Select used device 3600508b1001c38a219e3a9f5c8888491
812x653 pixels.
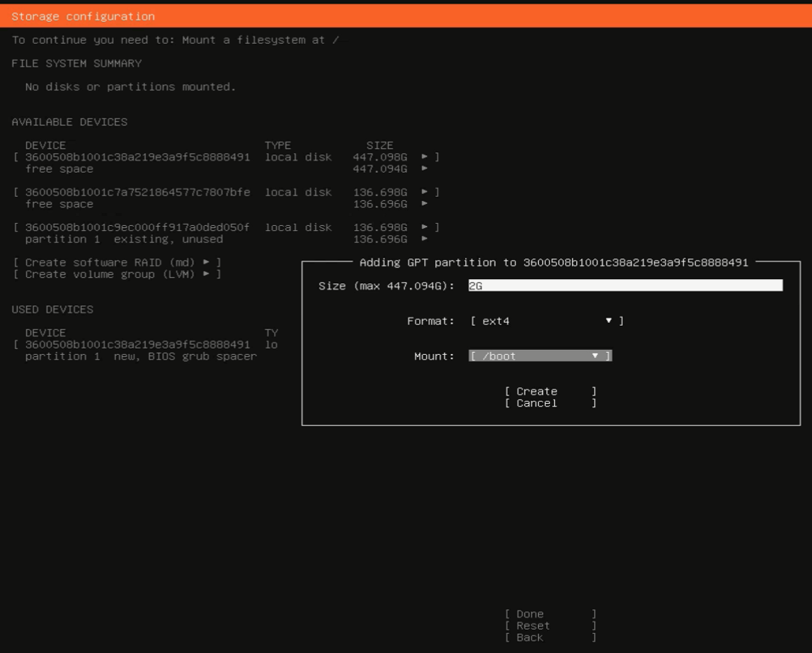[146, 345]
